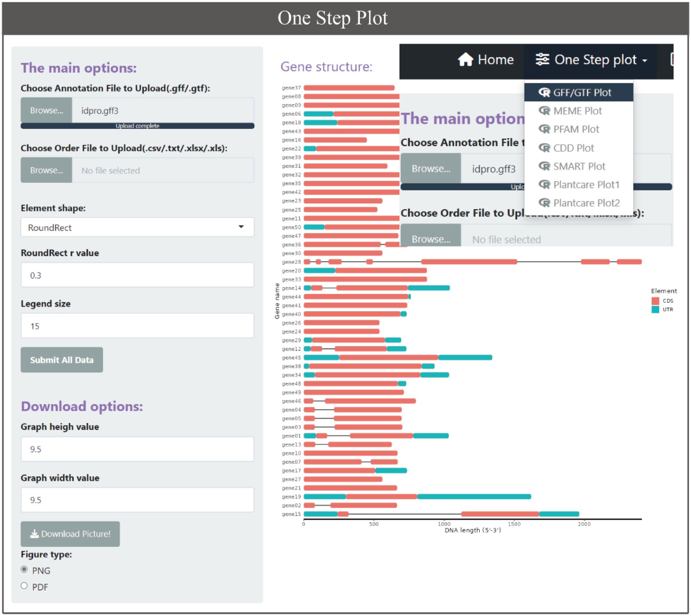Select PDF figure type

(24, 586)
